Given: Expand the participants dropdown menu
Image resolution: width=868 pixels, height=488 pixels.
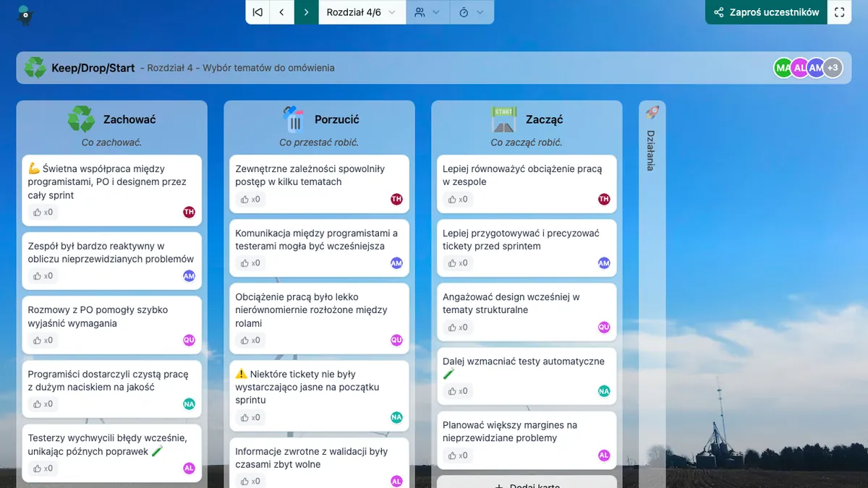Looking at the screenshot, I should coord(427,12).
